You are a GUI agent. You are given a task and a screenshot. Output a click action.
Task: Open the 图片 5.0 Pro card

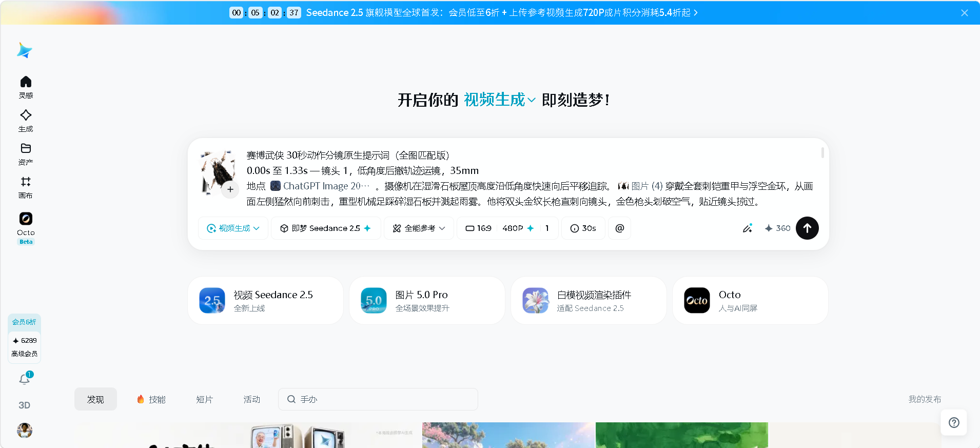427,301
